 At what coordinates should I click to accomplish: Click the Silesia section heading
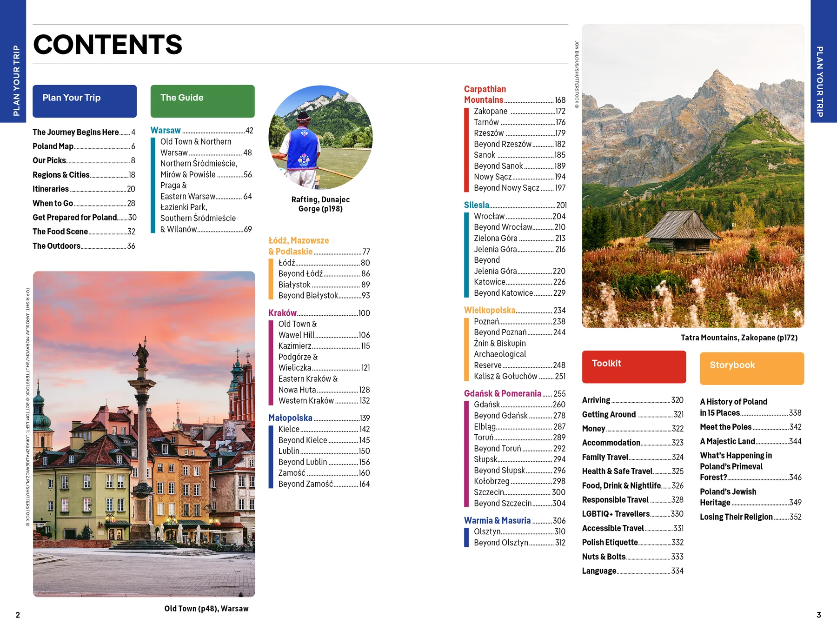(x=476, y=205)
